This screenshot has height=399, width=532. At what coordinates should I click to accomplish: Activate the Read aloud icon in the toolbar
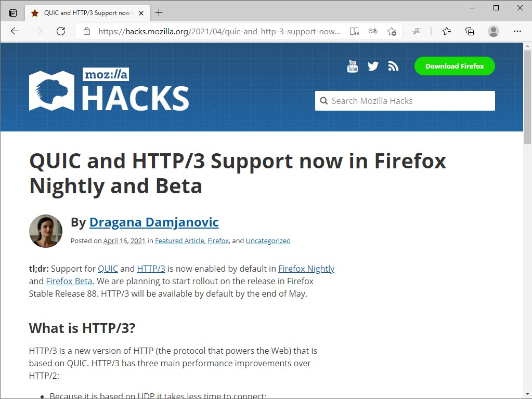click(354, 31)
